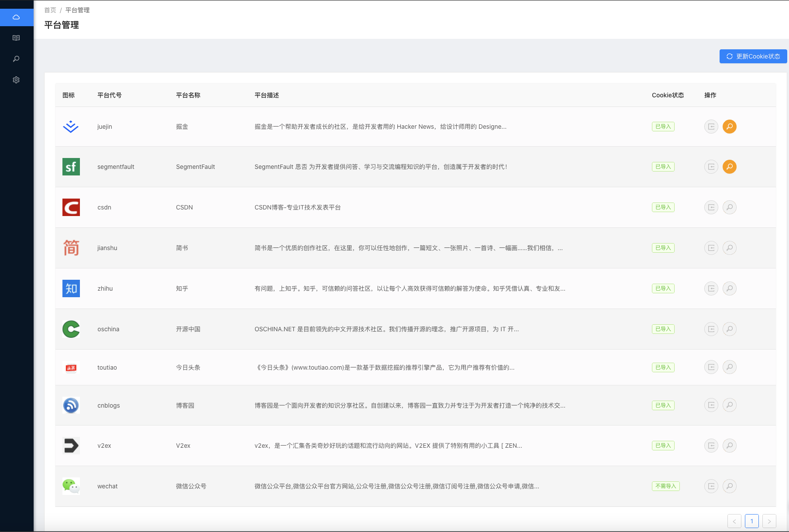Go to 首页 via the breadcrumb
The height and width of the screenshot is (532, 789).
pos(50,10)
